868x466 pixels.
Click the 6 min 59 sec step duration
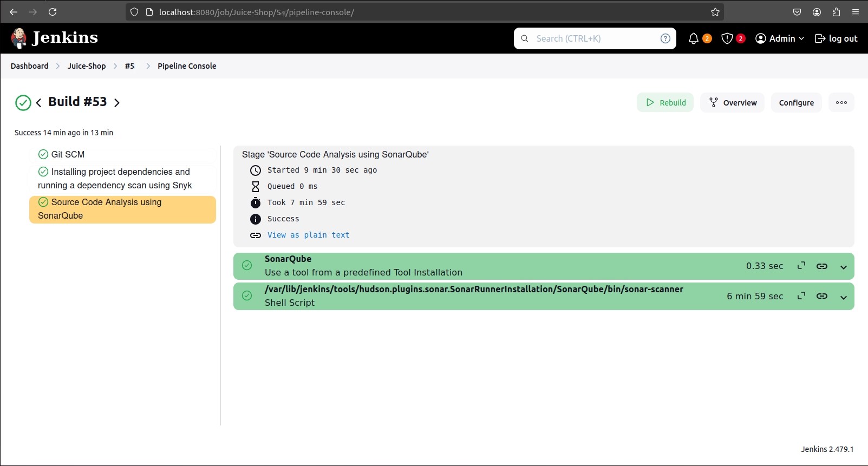[x=755, y=296]
